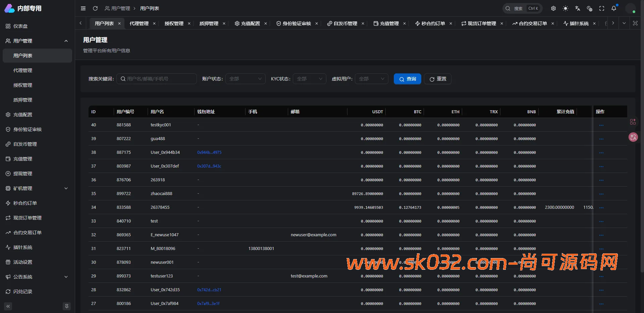Refresh the page using the reload icon
Viewport: 644px width, 313px height.
tap(95, 8)
